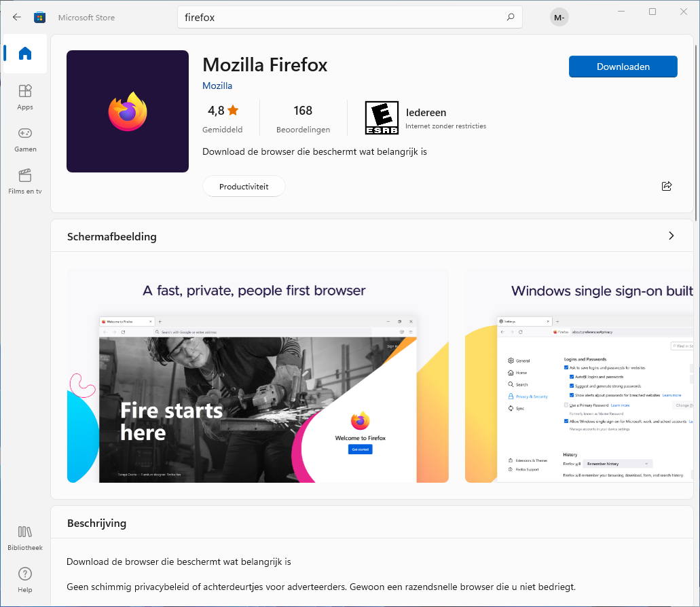Open the Apps section
This screenshot has height=607, width=700.
(25, 96)
